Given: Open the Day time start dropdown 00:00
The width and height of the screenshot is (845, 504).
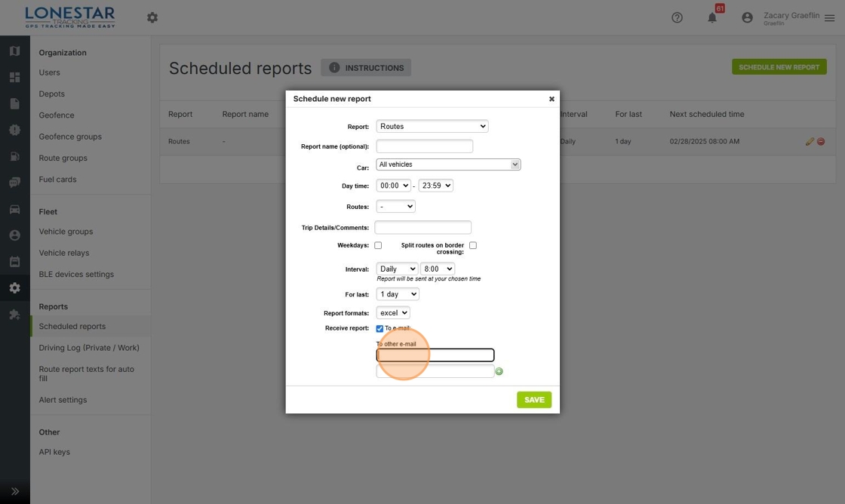Looking at the screenshot, I should [x=393, y=186].
